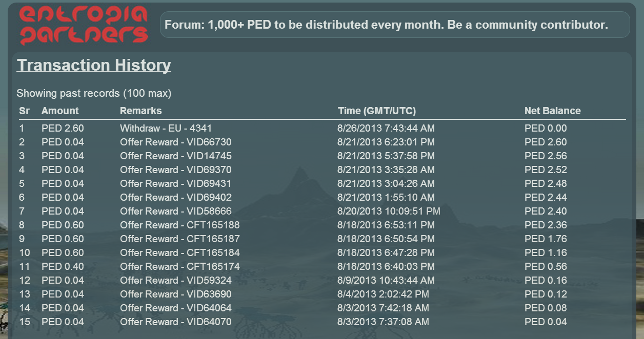
Task: Select the Offer Reward - CFT165188 remark
Action: 179,225
